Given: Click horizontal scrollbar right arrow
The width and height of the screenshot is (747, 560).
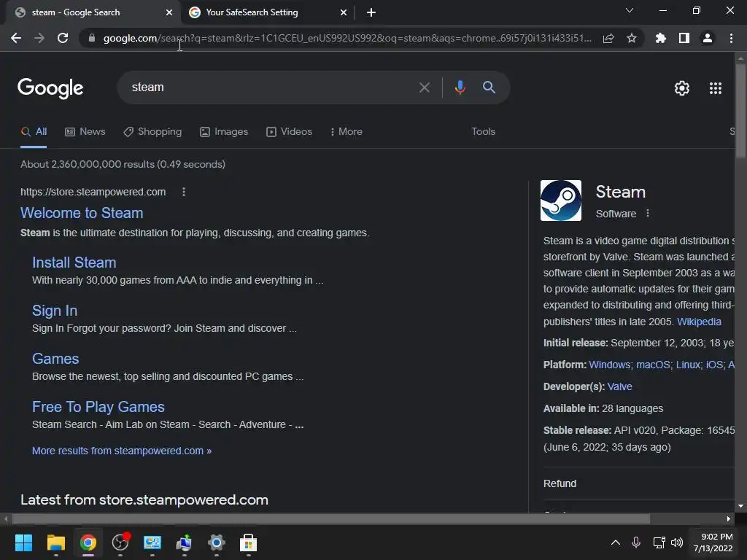Looking at the screenshot, I should [728, 519].
